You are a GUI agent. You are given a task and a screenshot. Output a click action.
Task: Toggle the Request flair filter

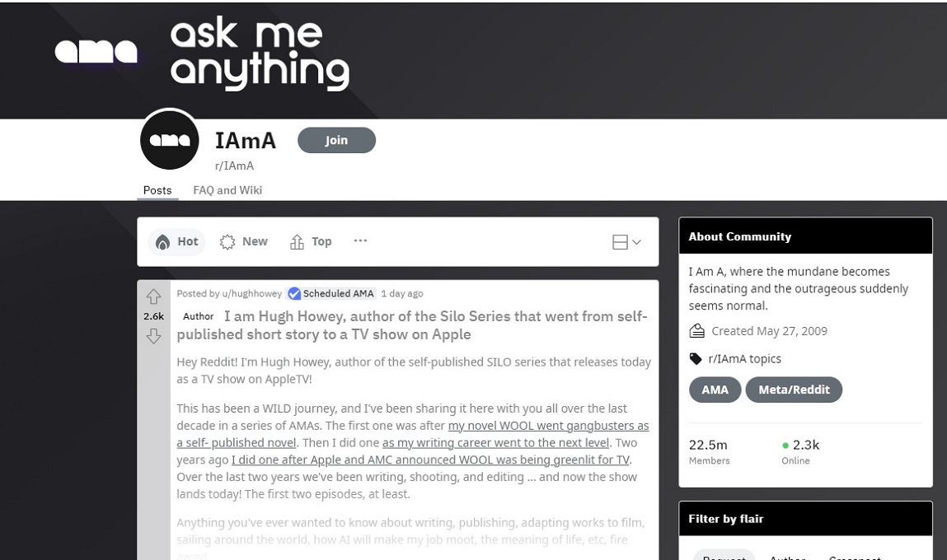[x=724, y=557]
